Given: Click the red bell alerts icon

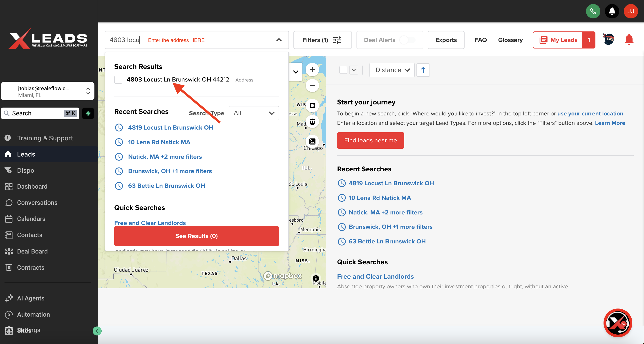Looking at the screenshot, I should (629, 40).
